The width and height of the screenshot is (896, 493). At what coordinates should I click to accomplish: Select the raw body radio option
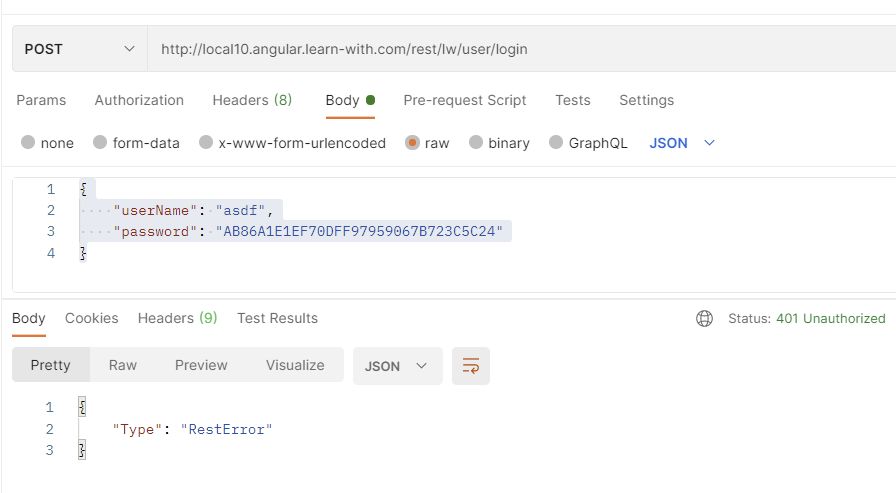coord(412,142)
